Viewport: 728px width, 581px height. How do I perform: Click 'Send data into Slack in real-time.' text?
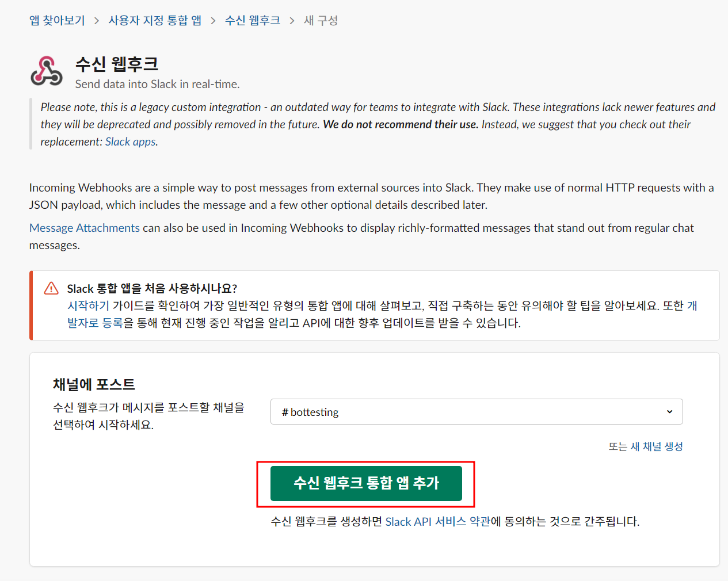(x=157, y=84)
